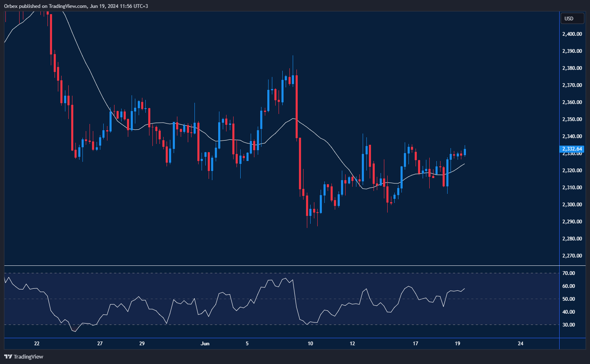Click the divider between price and RSI panes
The width and height of the screenshot is (590, 364).
pyautogui.click(x=281, y=265)
